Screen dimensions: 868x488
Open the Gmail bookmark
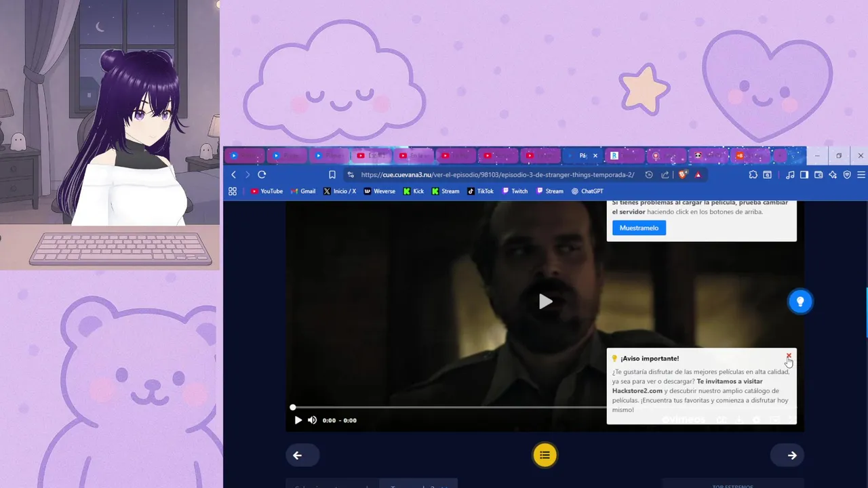pos(303,191)
